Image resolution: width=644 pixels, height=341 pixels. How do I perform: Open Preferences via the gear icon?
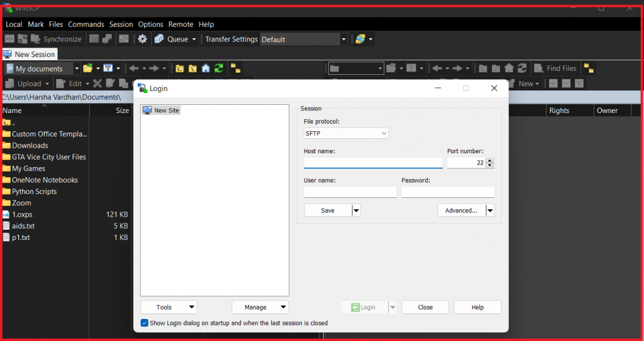143,39
